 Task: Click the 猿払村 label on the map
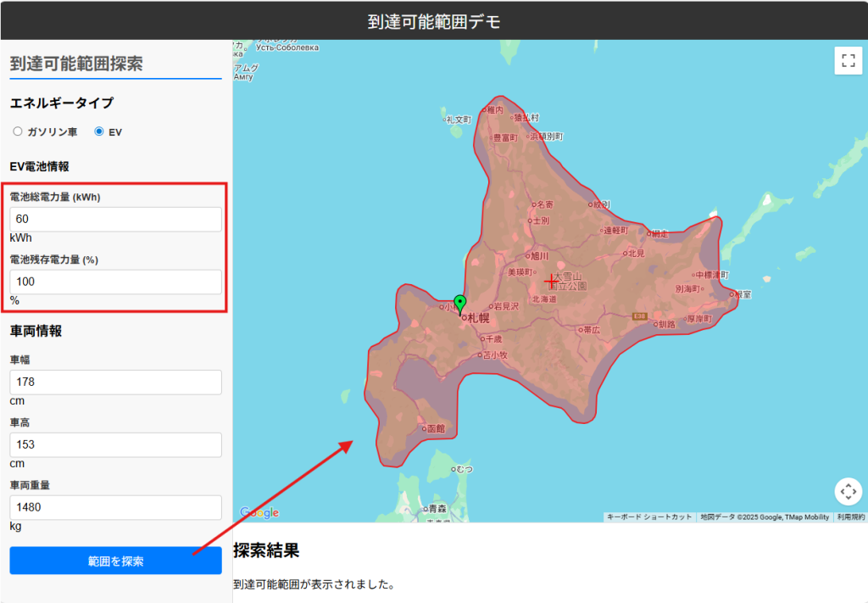click(526, 118)
